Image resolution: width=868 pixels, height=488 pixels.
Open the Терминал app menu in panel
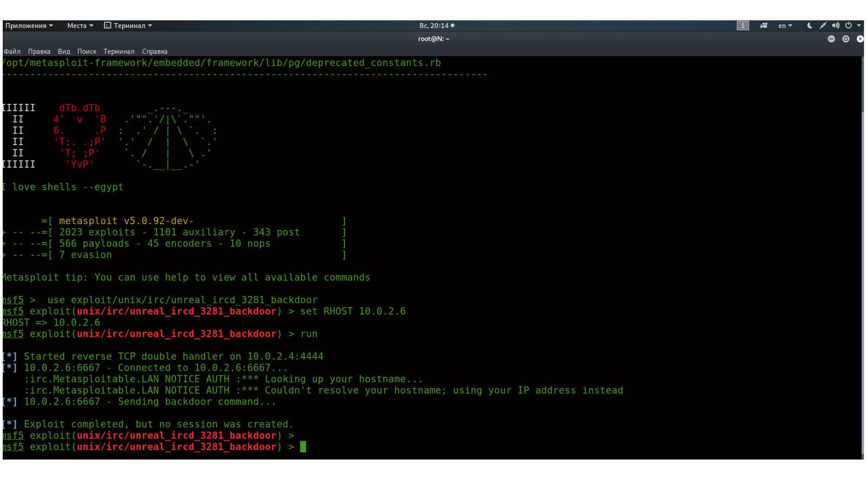click(128, 25)
